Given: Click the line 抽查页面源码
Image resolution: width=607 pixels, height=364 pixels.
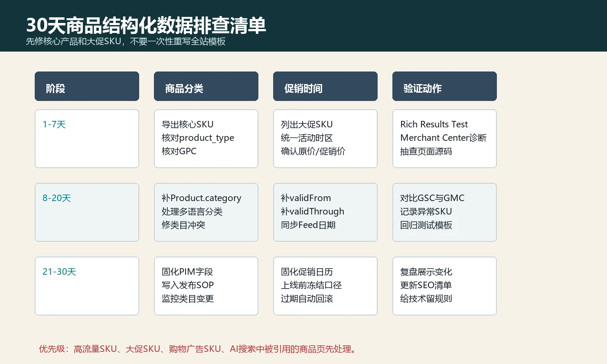Looking at the screenshot, I should click(x=426, y=151).
